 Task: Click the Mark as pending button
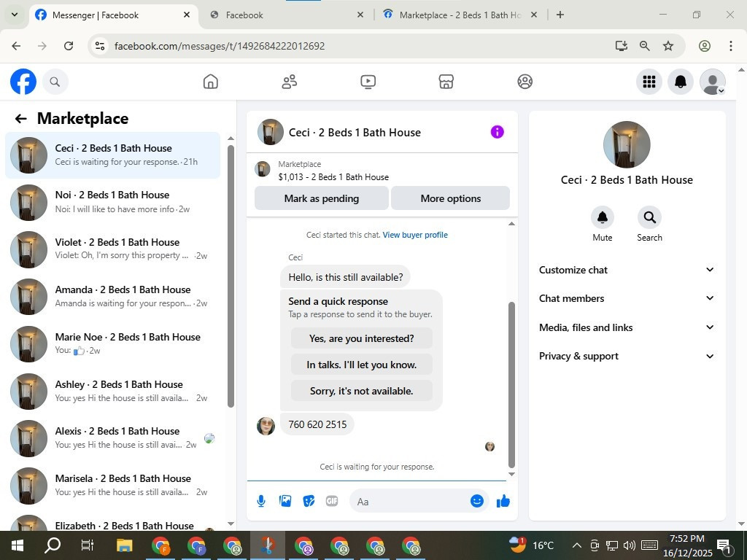point(322,198)
